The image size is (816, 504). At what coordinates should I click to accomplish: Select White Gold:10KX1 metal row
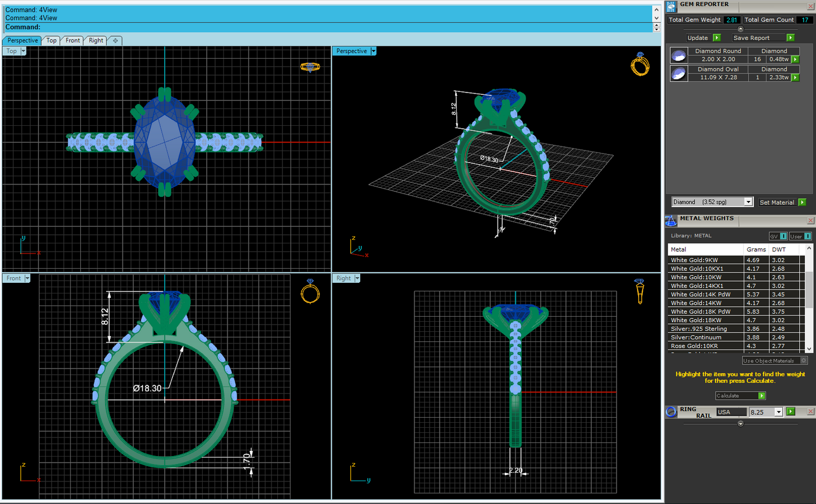[736, 269]
